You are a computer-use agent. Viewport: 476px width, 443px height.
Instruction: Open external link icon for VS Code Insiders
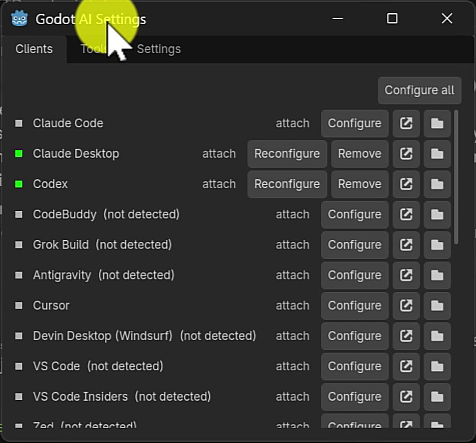click(x=406, y=396)
